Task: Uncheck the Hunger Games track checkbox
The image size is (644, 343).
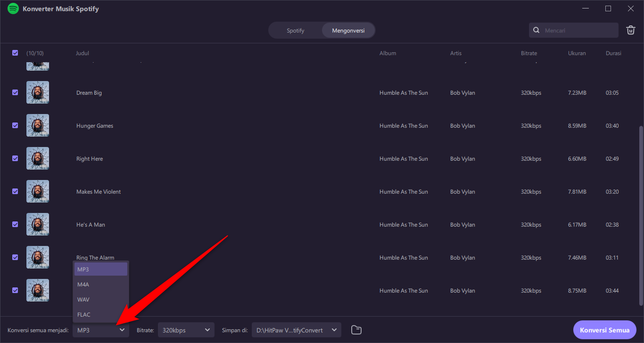Action: point(15,125)
